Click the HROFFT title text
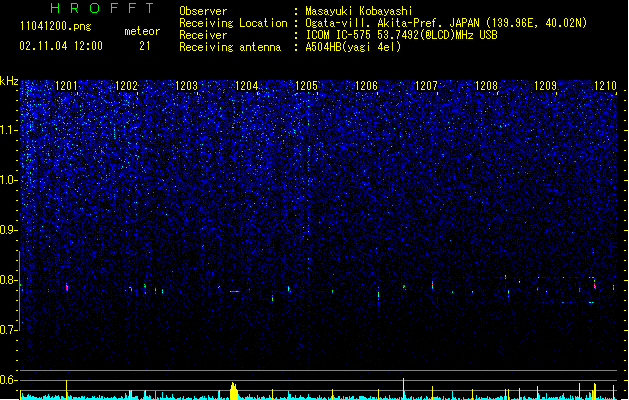Viewport: 629px width, 400px height. pos(103,8)
